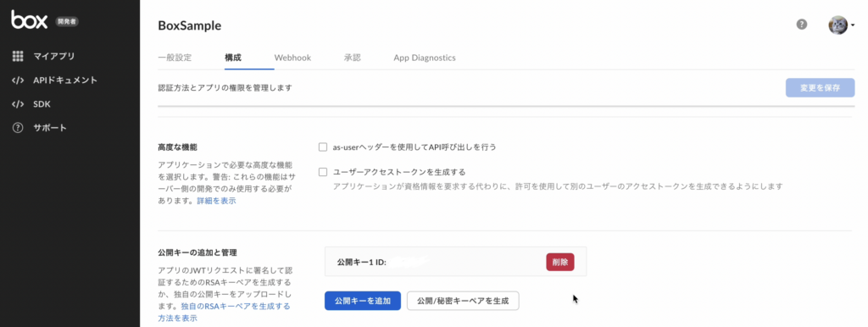Switch to the 一般設定 tab
Viewport: 868px width, 327px height.
175,58
